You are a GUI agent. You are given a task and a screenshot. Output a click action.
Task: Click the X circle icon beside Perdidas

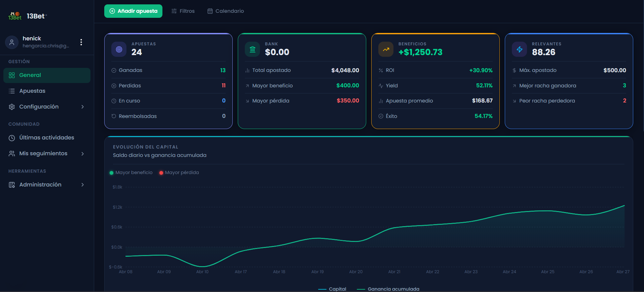[114, 86]
